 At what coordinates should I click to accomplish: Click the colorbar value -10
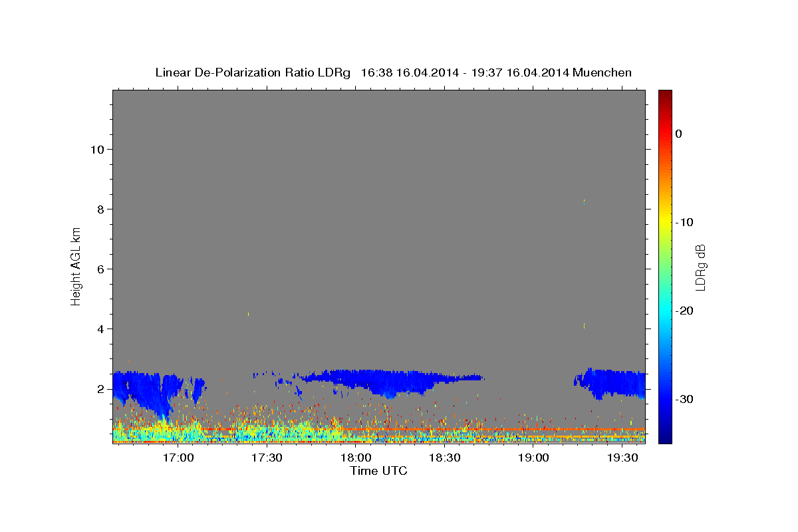pos(684,222)
